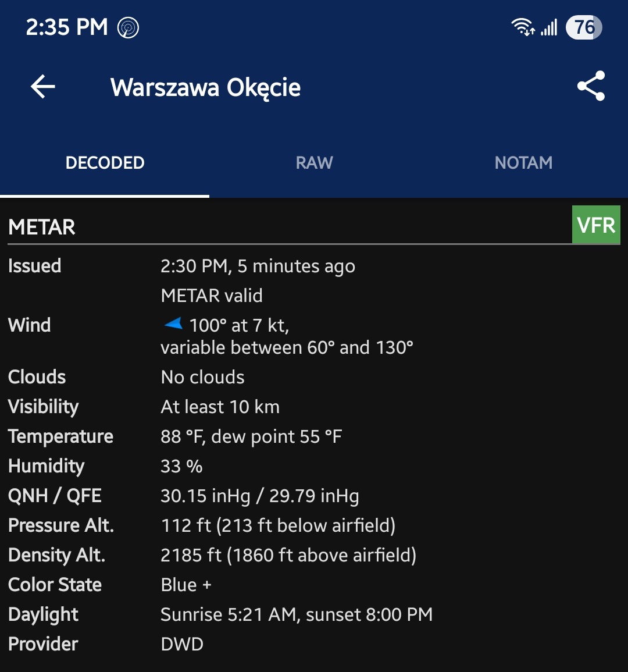Tap the Warszawa Okęcie title

(205, 88)
